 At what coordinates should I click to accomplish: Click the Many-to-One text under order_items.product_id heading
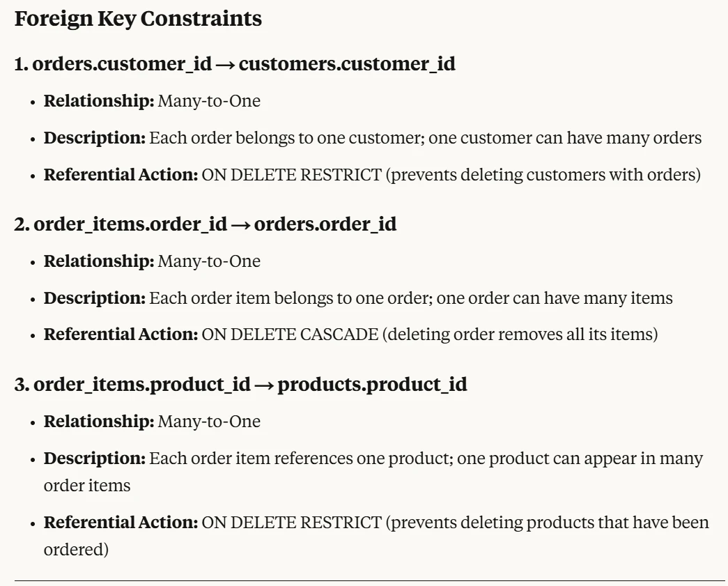209,422
